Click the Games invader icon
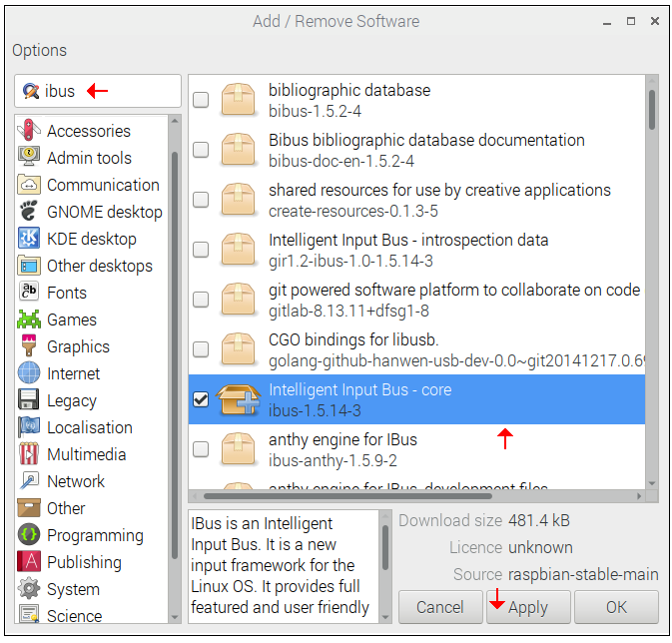Screen dimensions: 672x643 point(29,319)
